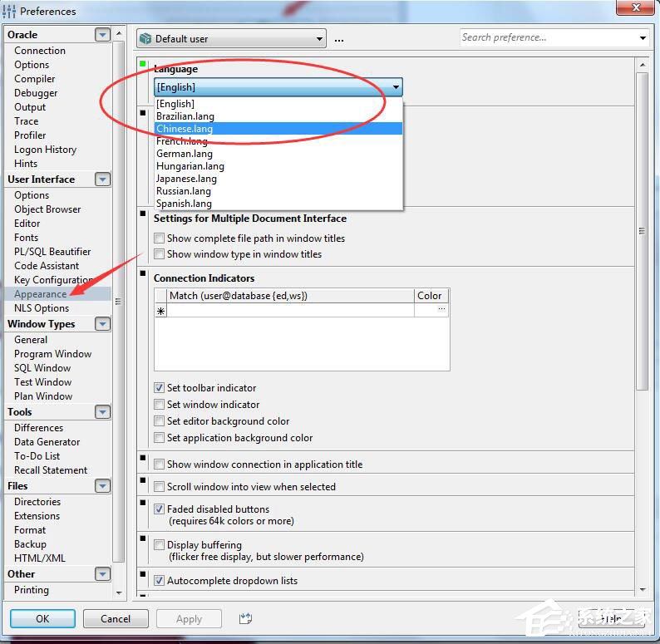The width and height of the screenshot is (660, 644).
Task: Click the Apply button
Action: click(x=189, y=618)
